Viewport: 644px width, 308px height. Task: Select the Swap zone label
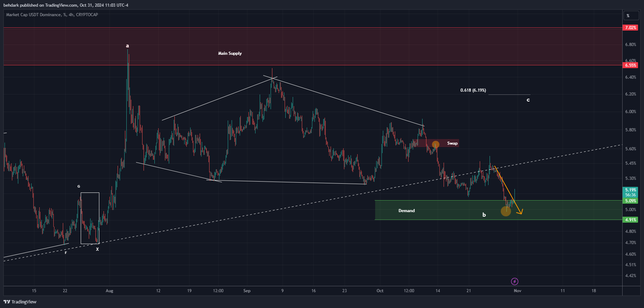coord(452,143)
